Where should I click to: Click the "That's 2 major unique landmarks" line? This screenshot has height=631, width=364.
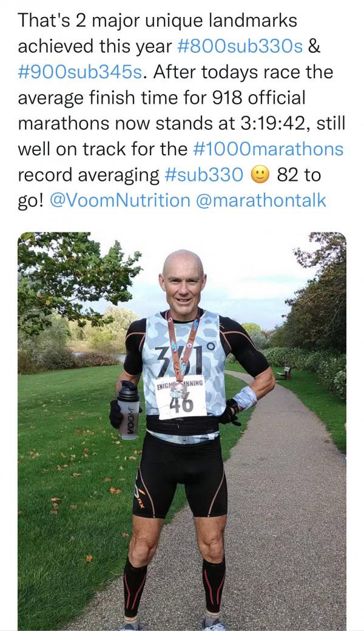(158, 21)
